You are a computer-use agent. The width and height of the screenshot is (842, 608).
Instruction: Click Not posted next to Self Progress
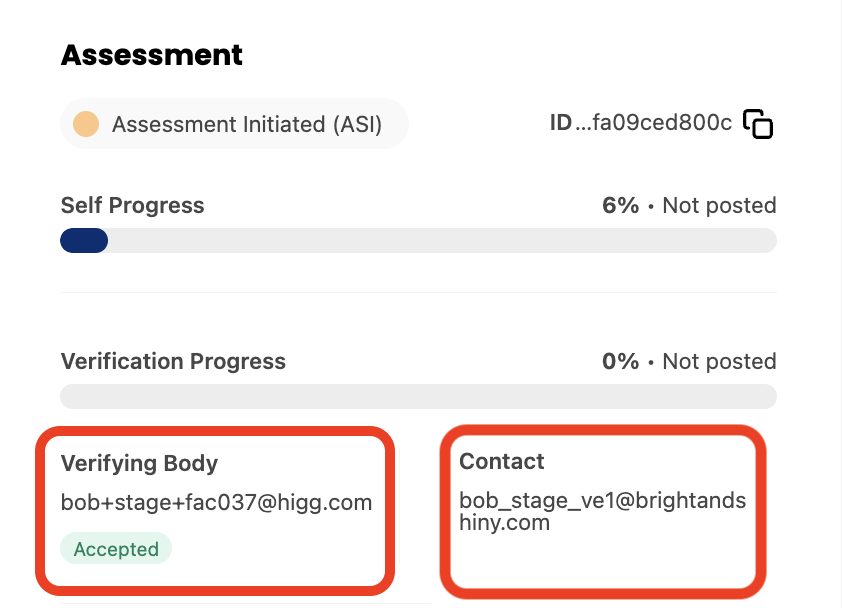click(x=720, y=205)
